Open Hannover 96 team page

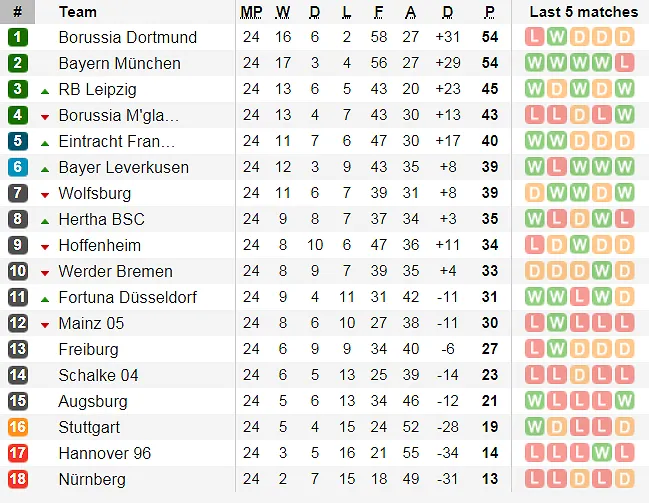pyautogui.click(x=104, y=453)
